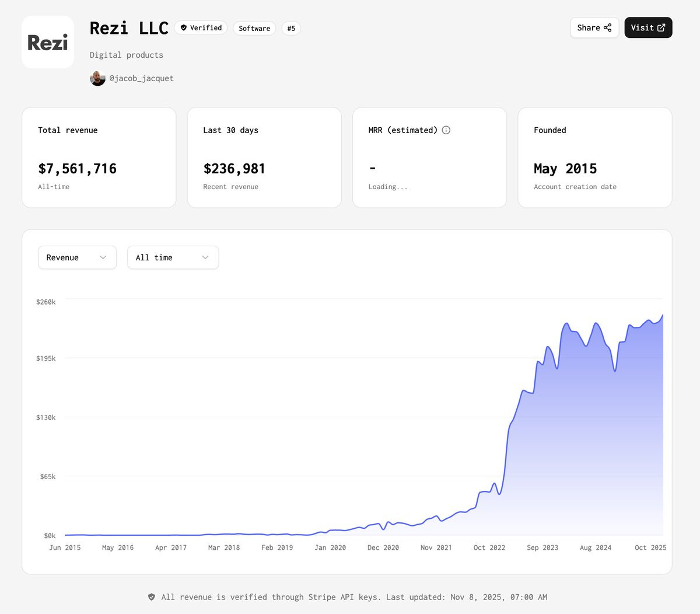Open jacob_jacquet profile avatar
Screen dimensions: 700x614
pyautogui.click(x=97, y=78)
